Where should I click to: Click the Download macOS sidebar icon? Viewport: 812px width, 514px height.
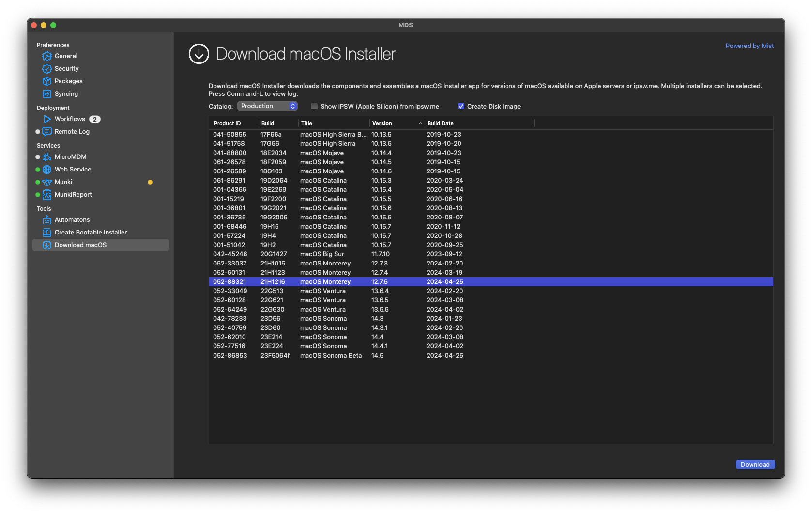point(47,245)
